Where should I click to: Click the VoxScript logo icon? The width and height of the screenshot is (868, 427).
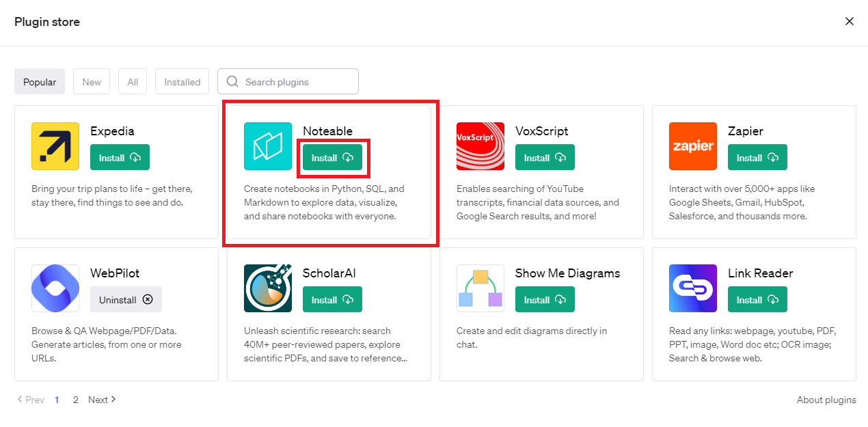480,146
